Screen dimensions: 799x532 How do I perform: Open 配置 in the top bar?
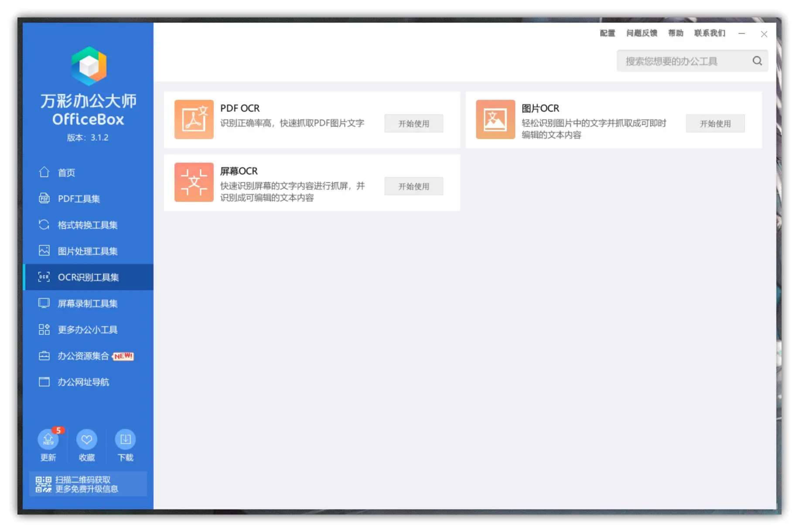click(x=607, y=33)
